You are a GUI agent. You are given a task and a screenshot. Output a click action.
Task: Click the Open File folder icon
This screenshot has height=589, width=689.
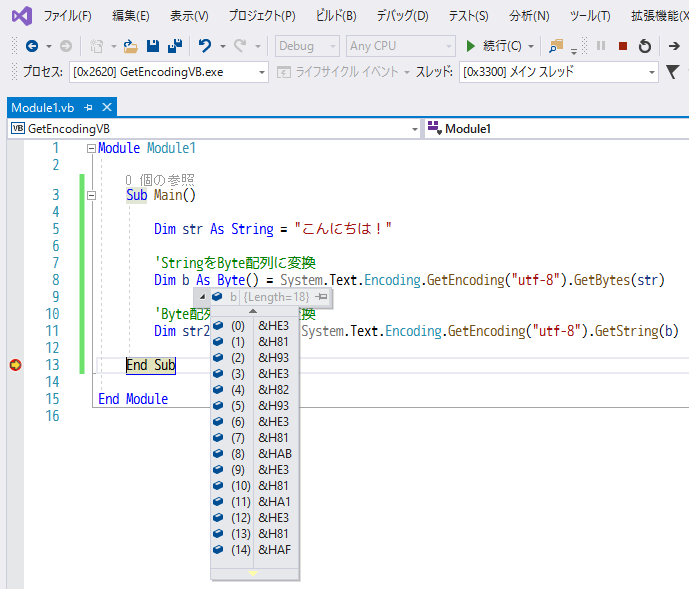point(130,46)
